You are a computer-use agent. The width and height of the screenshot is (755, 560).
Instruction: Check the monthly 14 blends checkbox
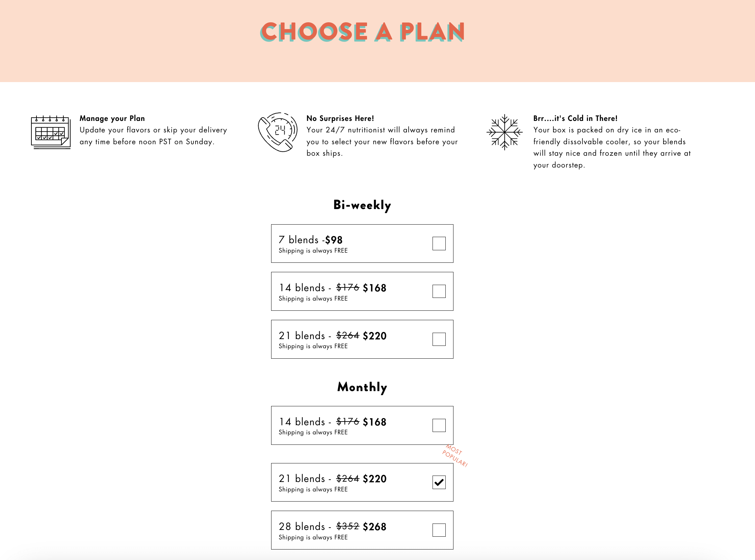(x=439, y=425)
